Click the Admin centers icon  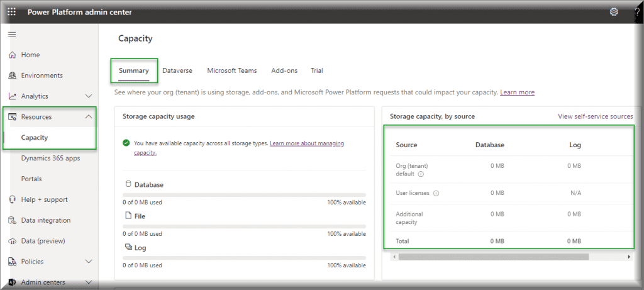pyautogui.click(x=13, y=282)
